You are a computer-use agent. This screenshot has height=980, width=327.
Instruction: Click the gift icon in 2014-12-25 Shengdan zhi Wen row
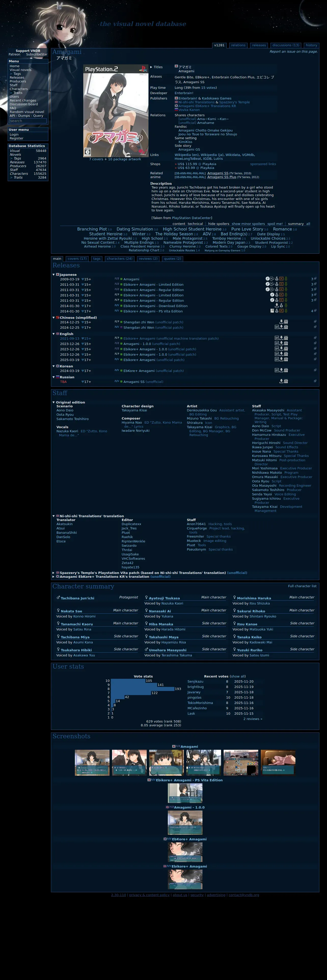click(x=286, y=322)
